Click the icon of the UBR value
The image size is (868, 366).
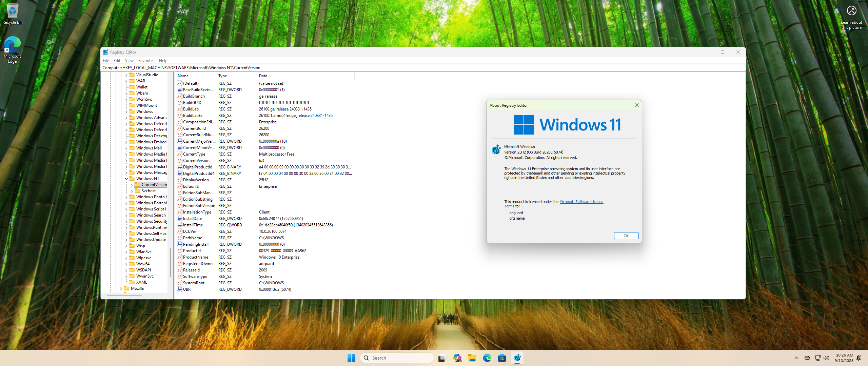[x=180, y=289]
